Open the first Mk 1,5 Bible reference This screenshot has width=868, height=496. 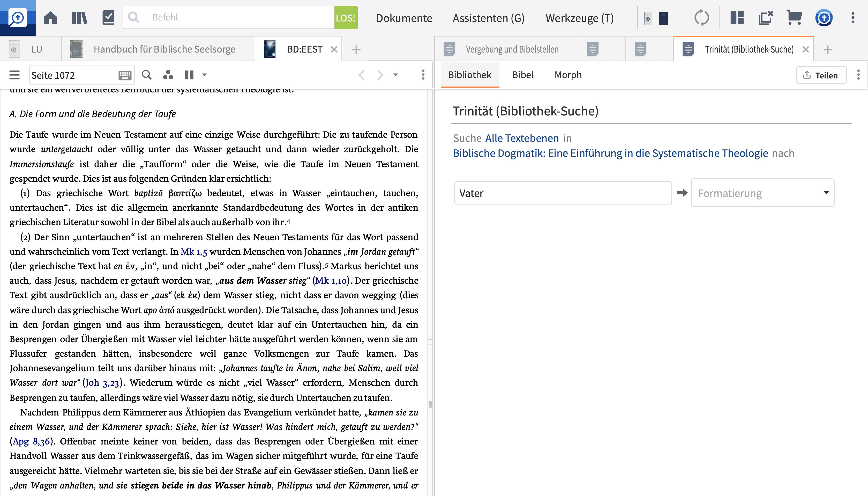(194, 251)
